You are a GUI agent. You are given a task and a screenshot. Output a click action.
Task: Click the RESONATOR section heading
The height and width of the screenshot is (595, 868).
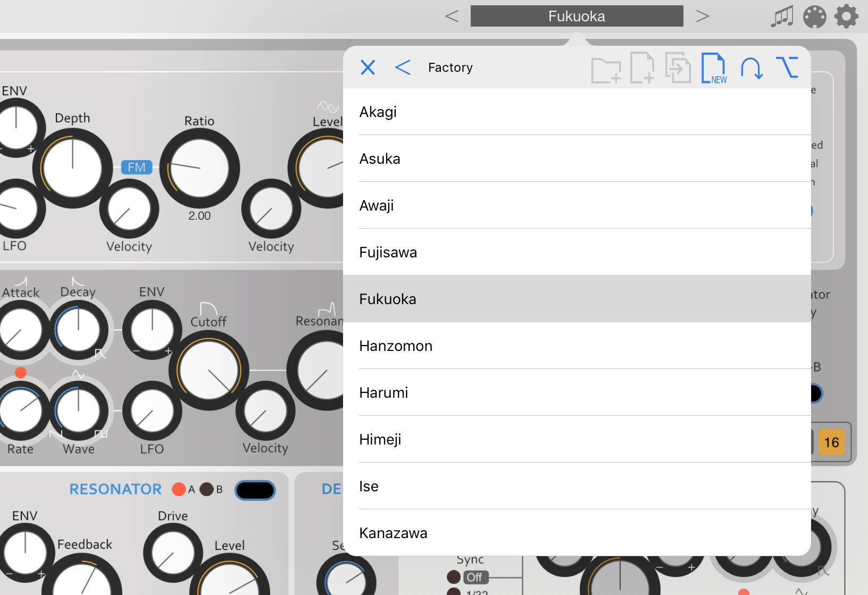pyautogui.click(x=115, y=489)
